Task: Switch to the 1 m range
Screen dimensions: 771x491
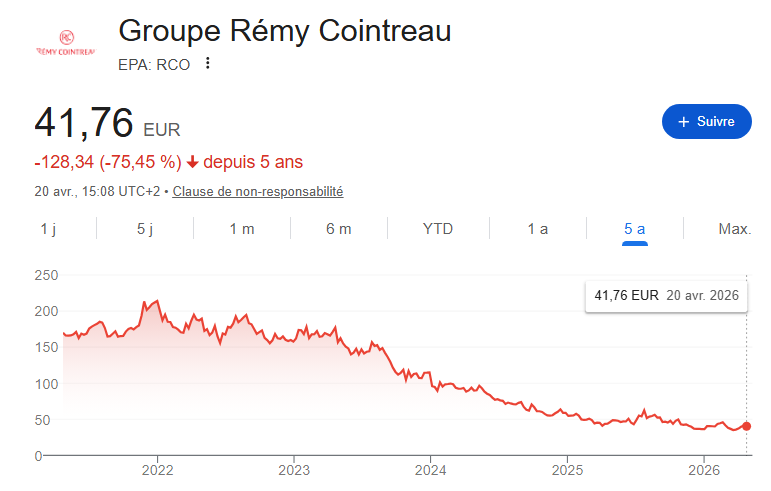Action: [x=242, y=229]
